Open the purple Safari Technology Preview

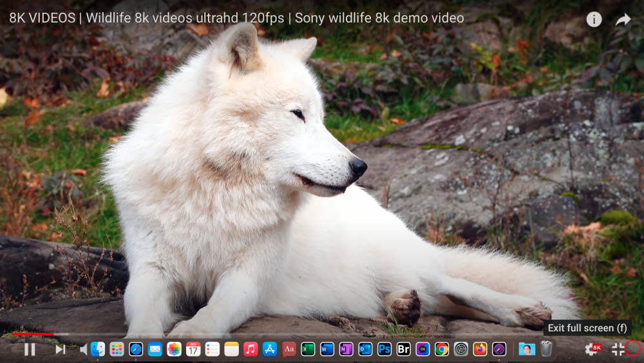(499, 349)
